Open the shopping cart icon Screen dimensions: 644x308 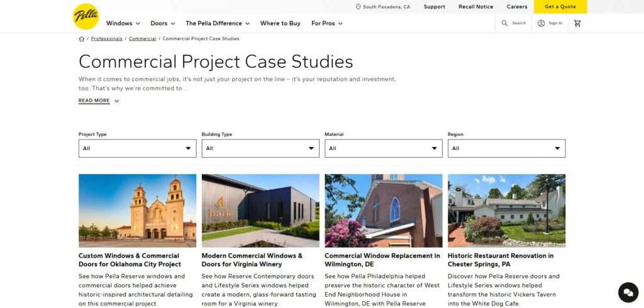coord(577,23)
